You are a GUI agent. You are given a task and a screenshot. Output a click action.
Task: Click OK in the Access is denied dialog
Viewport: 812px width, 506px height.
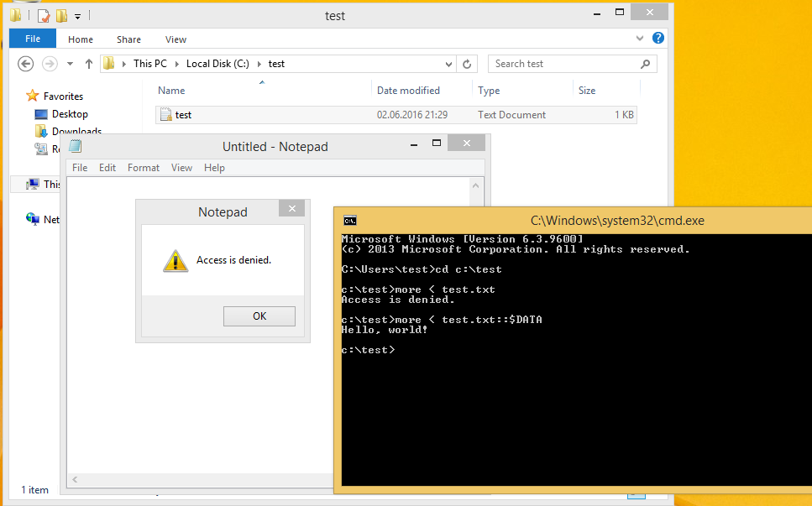click(x=259, y=316)
